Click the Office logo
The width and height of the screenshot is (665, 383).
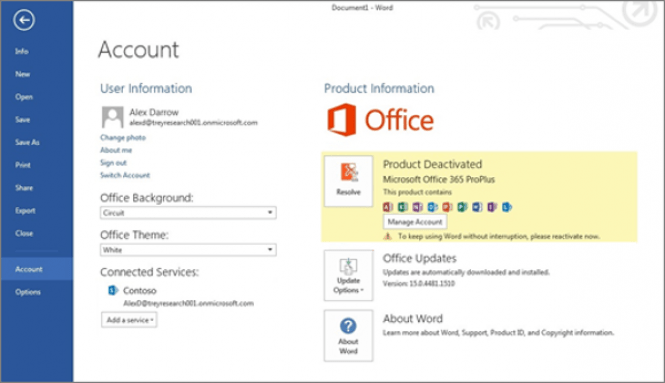click(380, 120)
